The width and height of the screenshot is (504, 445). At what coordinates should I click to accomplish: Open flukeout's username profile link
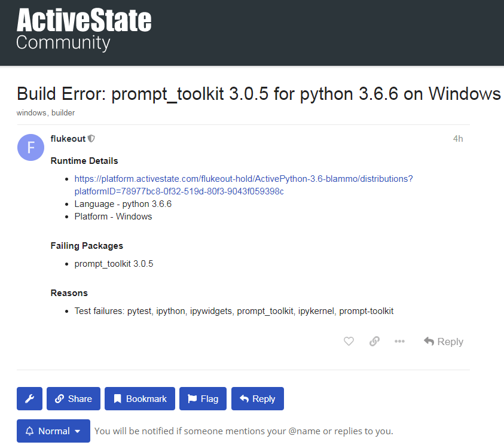point(68,139)
